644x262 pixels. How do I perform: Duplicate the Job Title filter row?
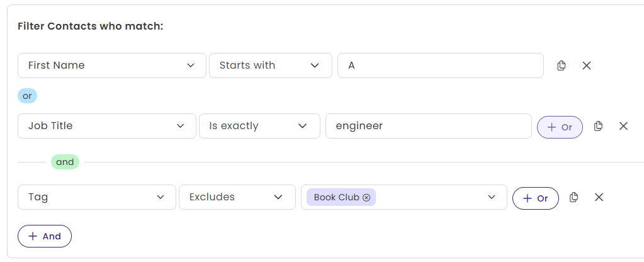coord(599,126)
